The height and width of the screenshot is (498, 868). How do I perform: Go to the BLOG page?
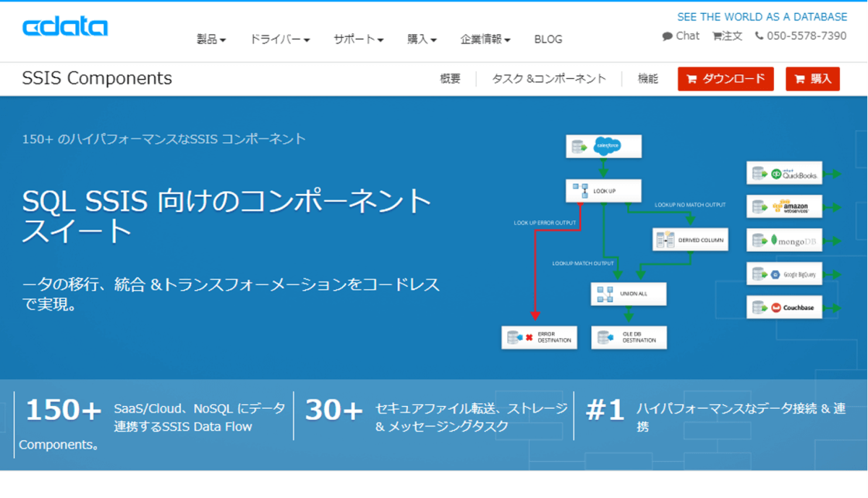[x=548, y=39]
